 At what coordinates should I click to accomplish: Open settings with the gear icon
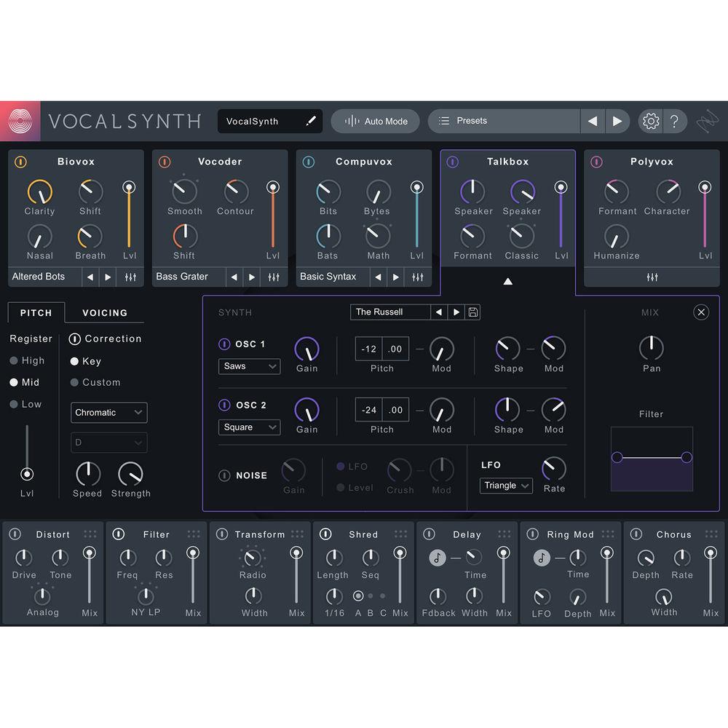[651, 121]
